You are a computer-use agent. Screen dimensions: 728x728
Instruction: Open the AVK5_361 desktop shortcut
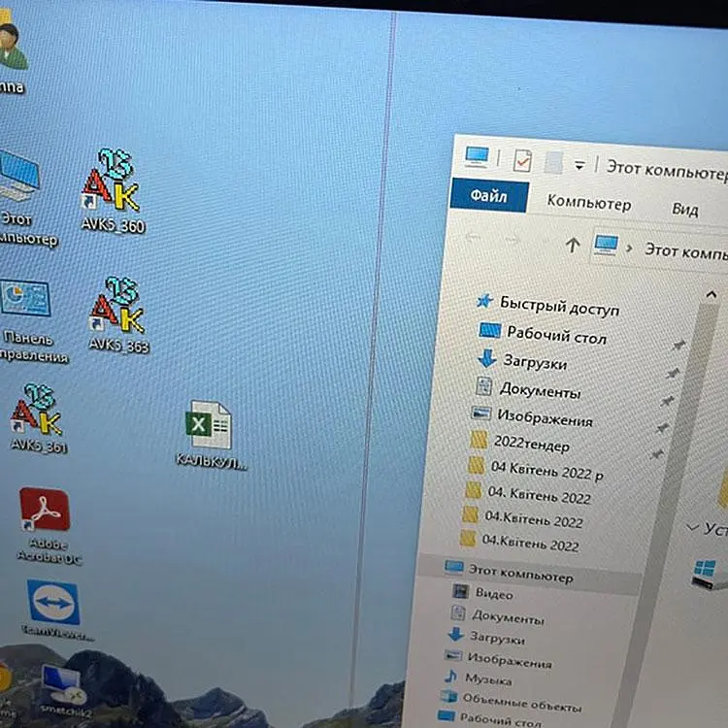(x=37, y=417)
